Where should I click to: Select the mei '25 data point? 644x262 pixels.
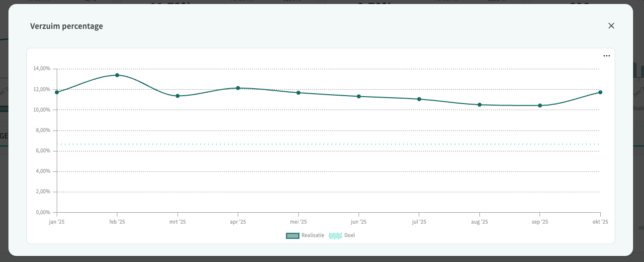(298, 93)
